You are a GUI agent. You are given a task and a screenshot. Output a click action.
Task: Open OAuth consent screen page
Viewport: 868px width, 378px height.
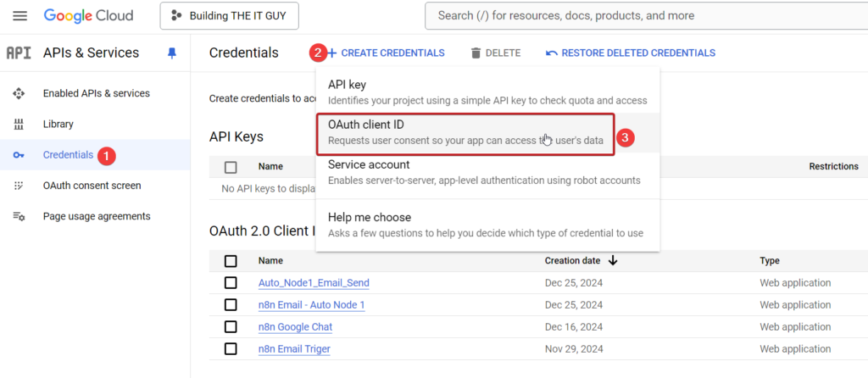coord(92,186)
